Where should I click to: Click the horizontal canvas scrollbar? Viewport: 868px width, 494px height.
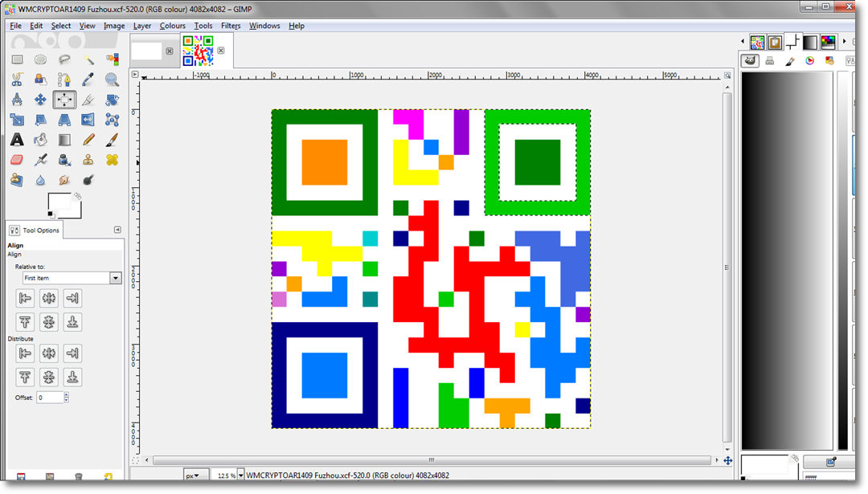(432, 460)
